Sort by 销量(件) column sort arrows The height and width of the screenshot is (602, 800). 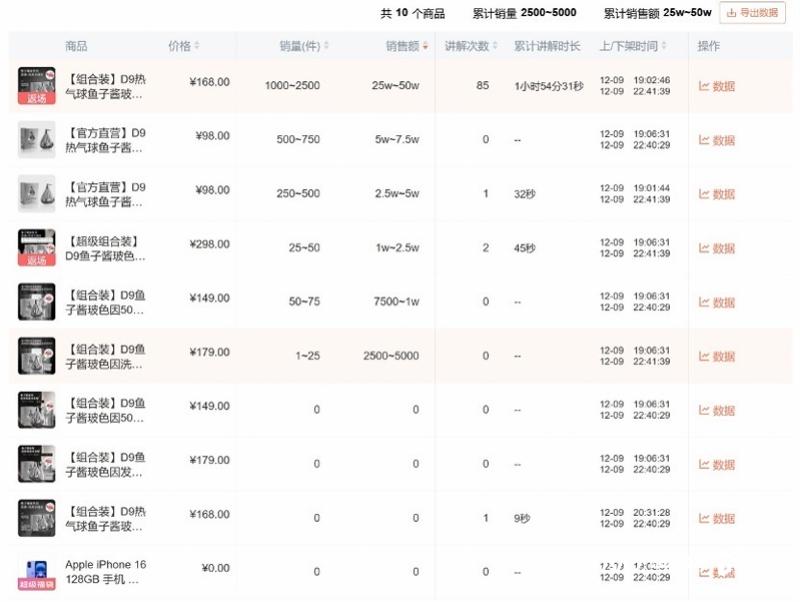click(x=326, y=46)
